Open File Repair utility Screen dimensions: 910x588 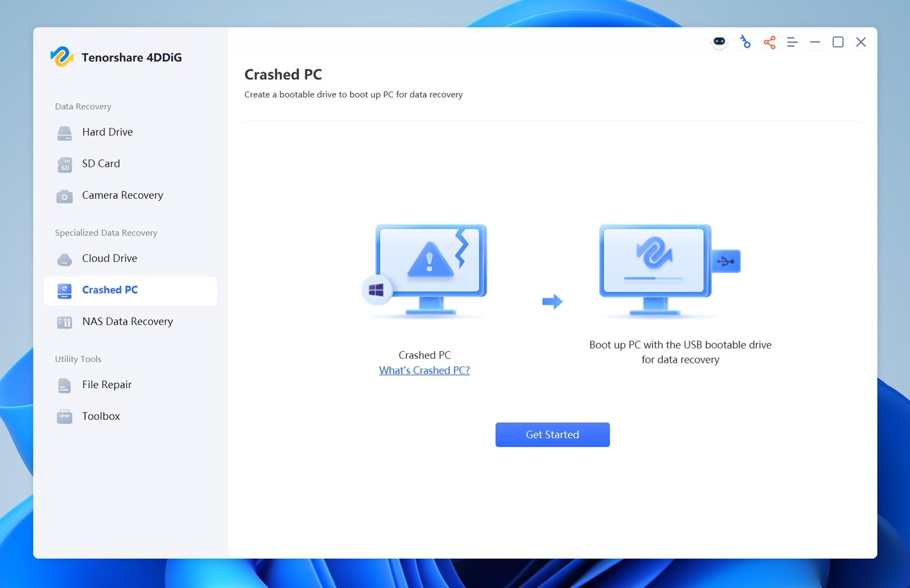click(x=131, y=385)
